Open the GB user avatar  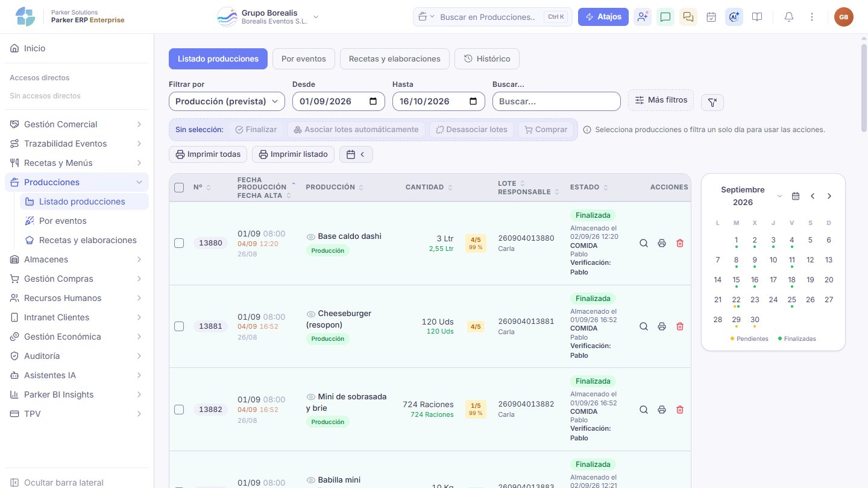(x=844, y=17)
